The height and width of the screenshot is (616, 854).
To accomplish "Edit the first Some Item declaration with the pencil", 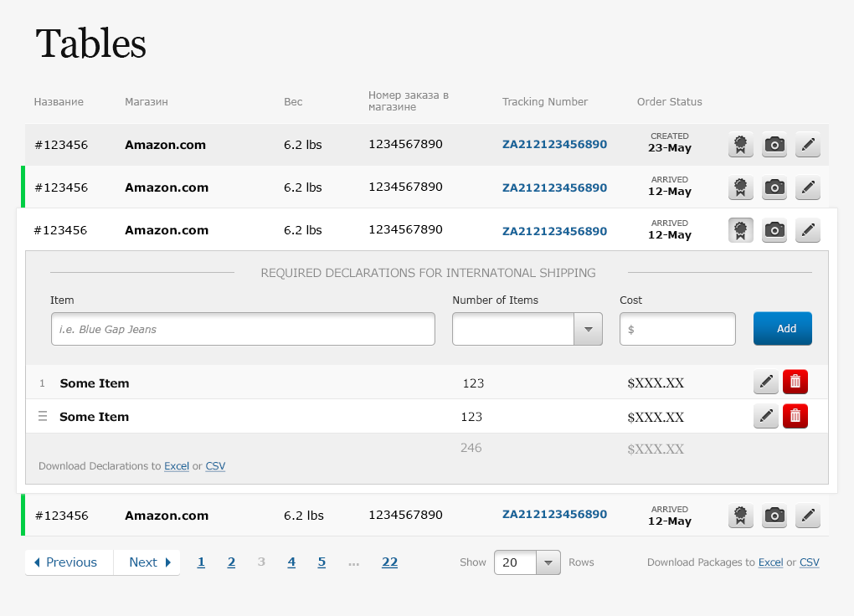I will coord(765,382).
